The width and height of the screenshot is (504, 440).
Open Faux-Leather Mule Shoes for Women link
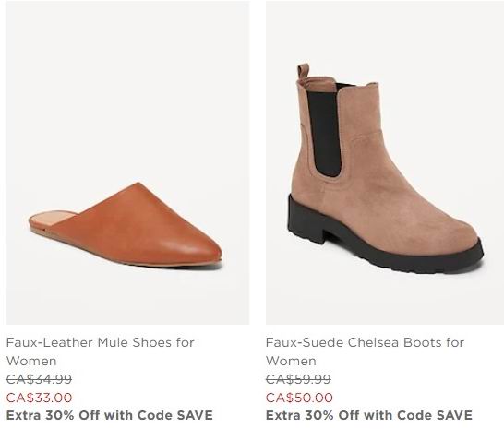(100, 351)
